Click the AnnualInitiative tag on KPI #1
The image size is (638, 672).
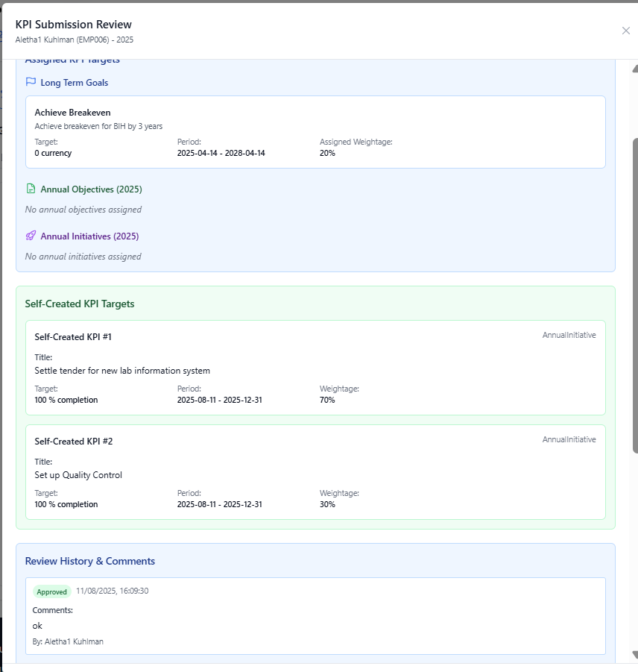point(569,336)
